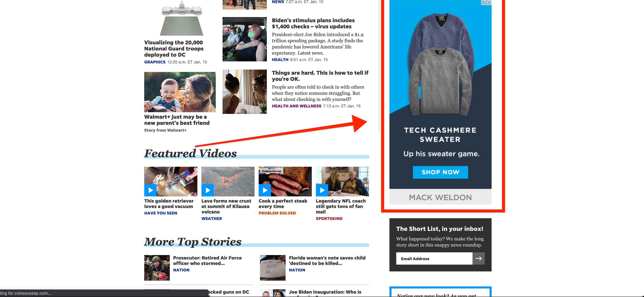Open the AdChoices info icon
Viewport: 644px width, 297px height.
(x=484, y=3)
